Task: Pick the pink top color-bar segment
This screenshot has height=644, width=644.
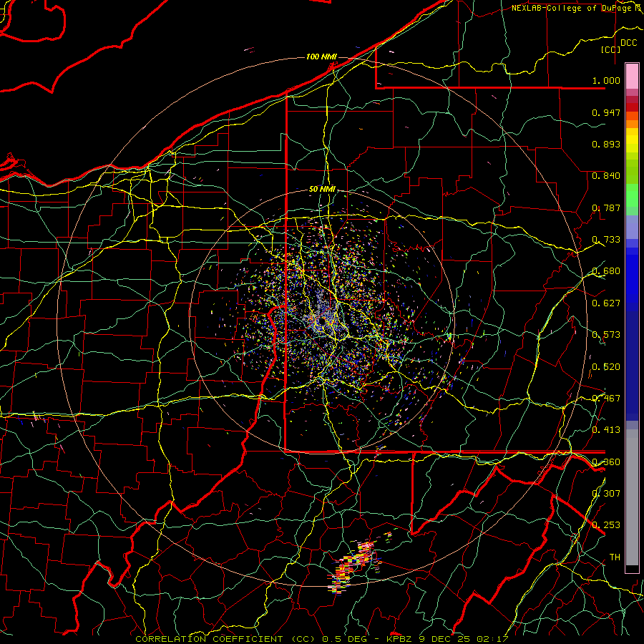Action: [x=632, y=76]
